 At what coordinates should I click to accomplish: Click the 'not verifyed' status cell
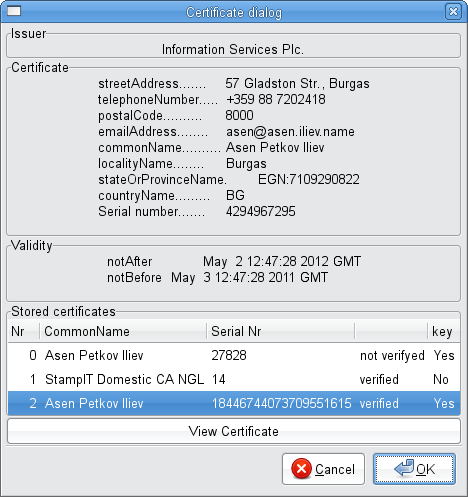click(392, 356)
